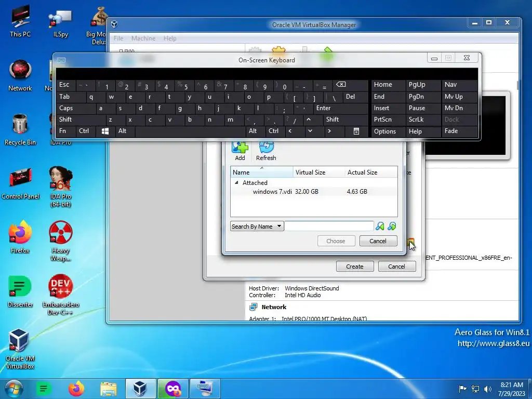Click Cancel next to the Create button

point(396,267)
